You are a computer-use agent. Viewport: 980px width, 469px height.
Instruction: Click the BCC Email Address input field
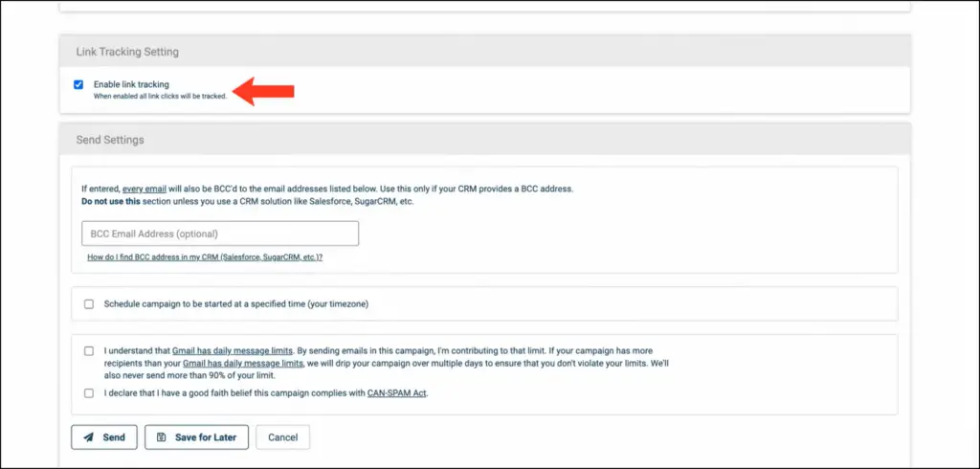[x=220, y=234]
